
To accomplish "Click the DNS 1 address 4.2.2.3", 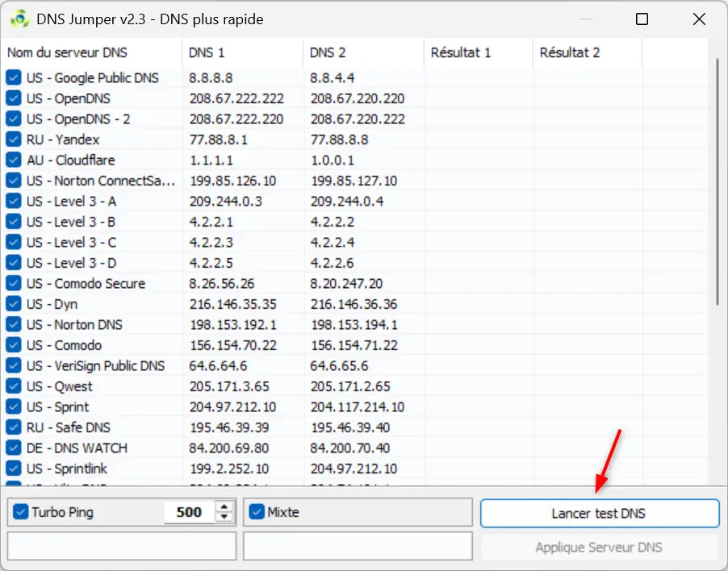I will coord(211,242).
